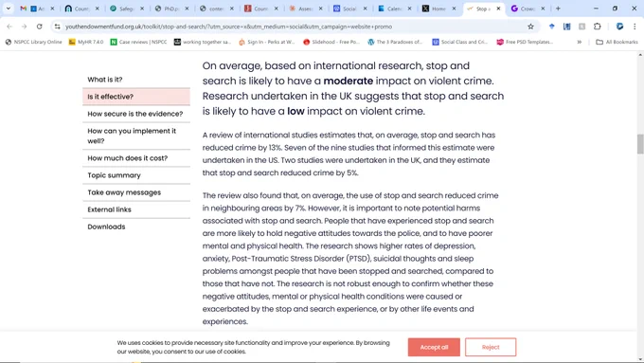The width and height of the screenshot is (644, 363).
Task: Click scrollbar up arrow
Action: click(640, 54)
